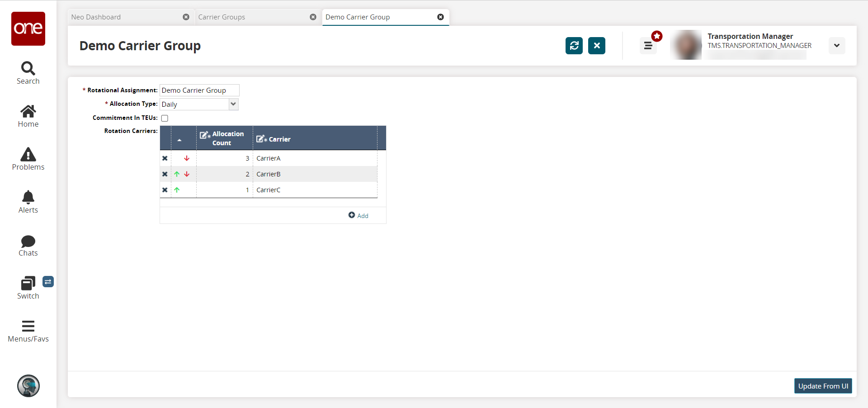
Task: Open the header hamburger menu
Action: pos(648,46)
